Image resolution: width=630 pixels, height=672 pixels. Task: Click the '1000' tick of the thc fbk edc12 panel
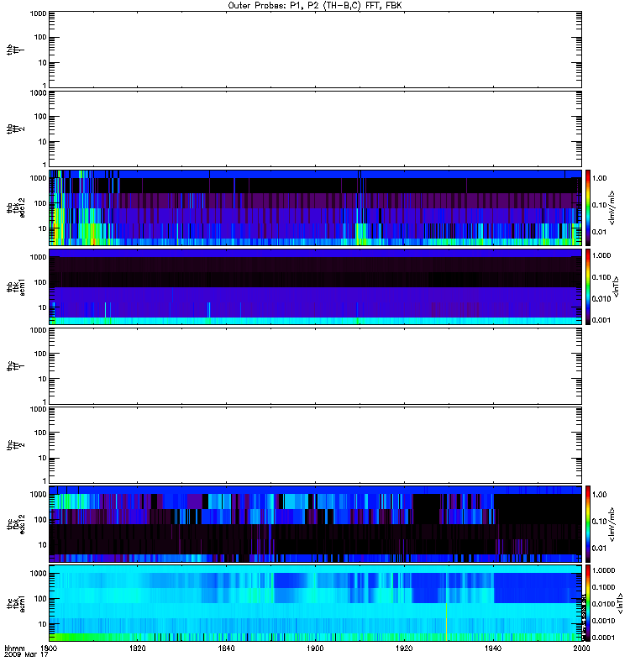[38, 495]
